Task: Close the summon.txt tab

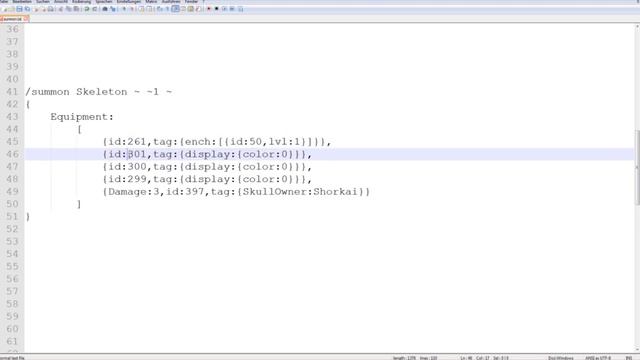Action: click(x=26, y=19)
